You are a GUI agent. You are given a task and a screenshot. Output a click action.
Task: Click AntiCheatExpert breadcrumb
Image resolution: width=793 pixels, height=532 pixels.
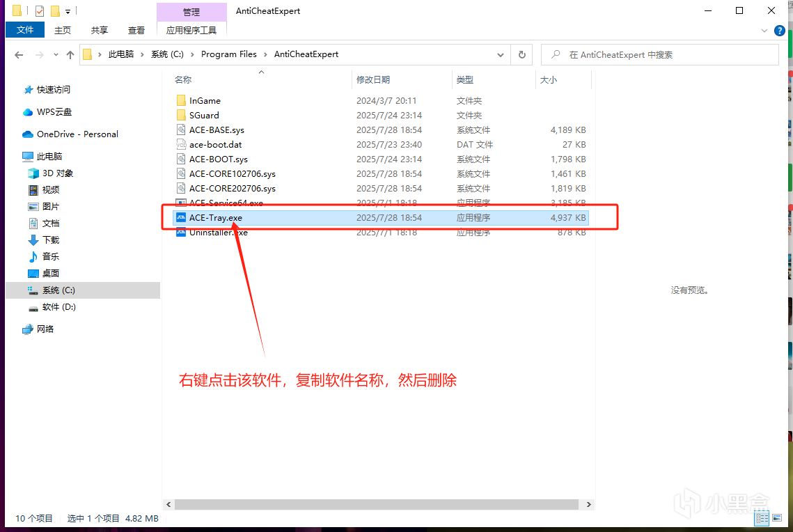(x=306, y=54)
